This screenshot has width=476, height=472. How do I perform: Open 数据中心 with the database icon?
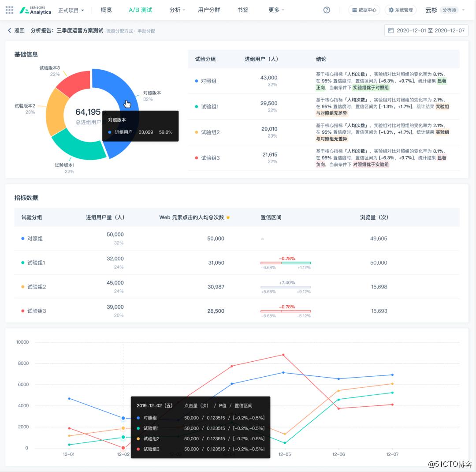tap(364, 10)
